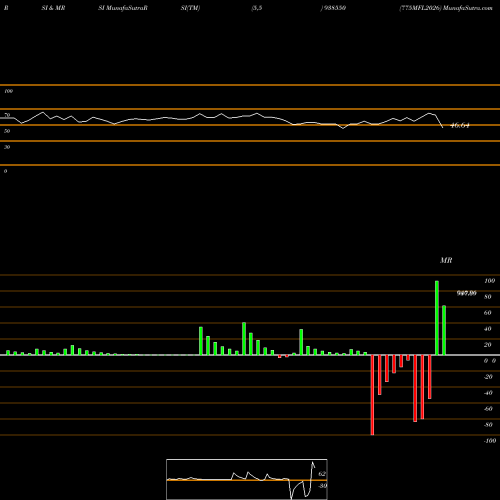This screenshot has width=500, height=500.
Task: Click the 'SI MunafaSutraR' header text
Action: coord(123,8)
